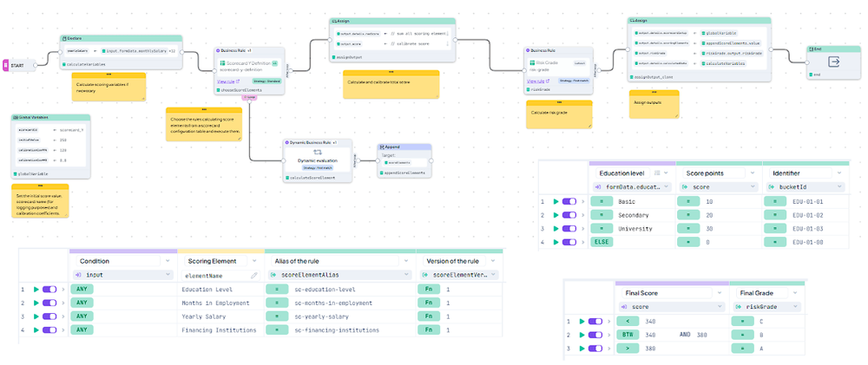Screen dimensions: 868x365
Task: Run the BTW 340 and 380 row
Action: (x=582, y=336)
